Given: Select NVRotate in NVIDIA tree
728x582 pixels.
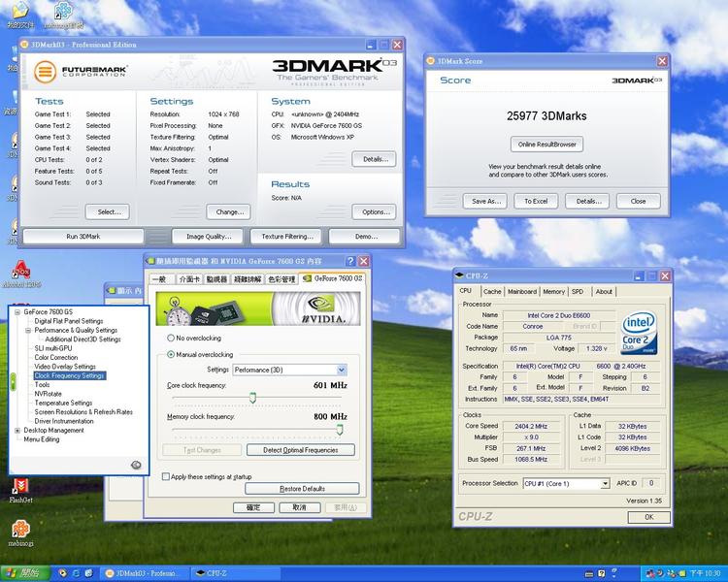Looking at the screenshot, I should tap(48, 394).
